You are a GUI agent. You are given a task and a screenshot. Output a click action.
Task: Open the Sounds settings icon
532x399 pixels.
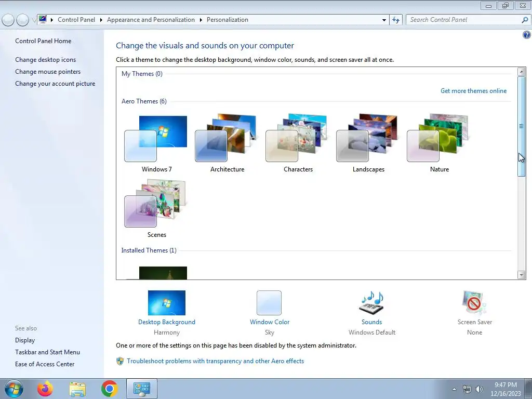(x=371, y=303)
